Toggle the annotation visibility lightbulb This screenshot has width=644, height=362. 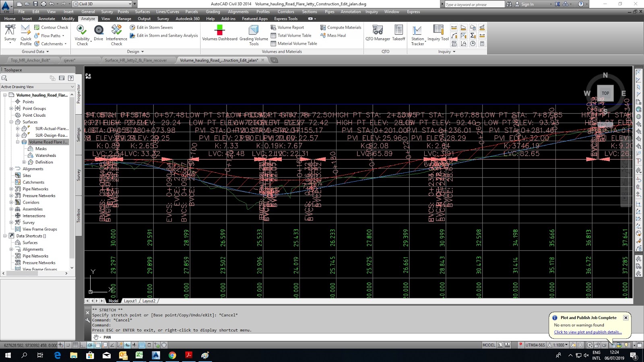pyautogui.click(x=626, y=345)
